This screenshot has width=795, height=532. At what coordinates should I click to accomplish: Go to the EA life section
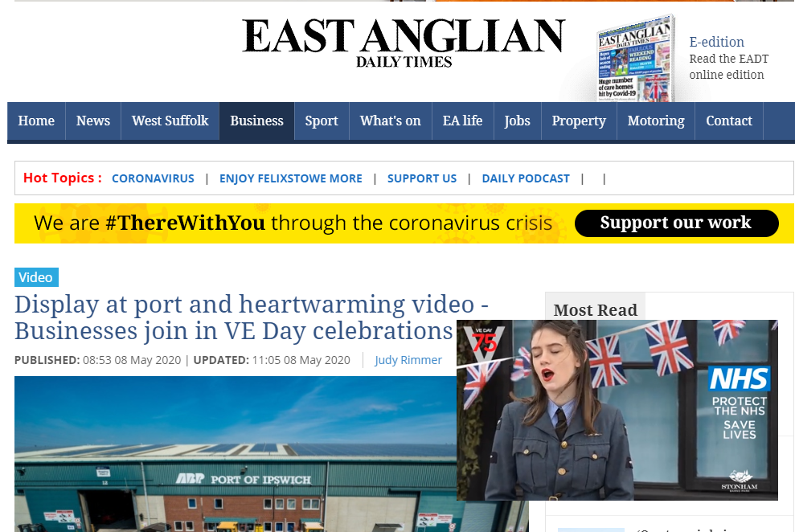(462, 121)
